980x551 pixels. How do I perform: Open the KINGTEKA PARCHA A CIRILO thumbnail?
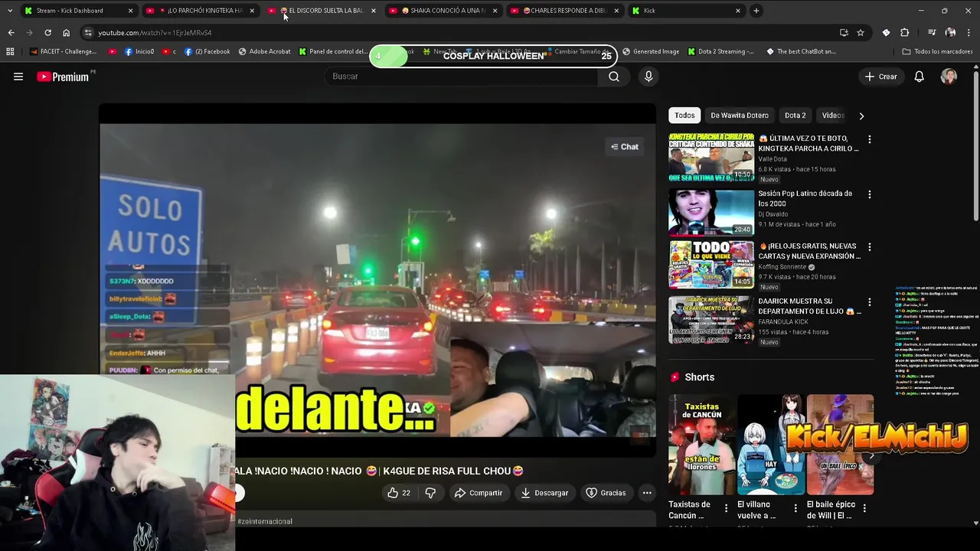pyautogui.click(x=711, y=157)
